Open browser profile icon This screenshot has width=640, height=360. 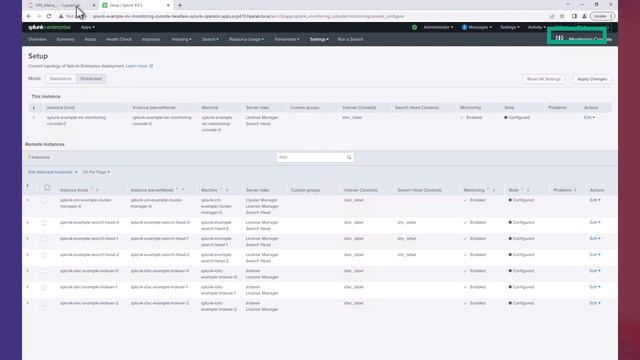584,16
